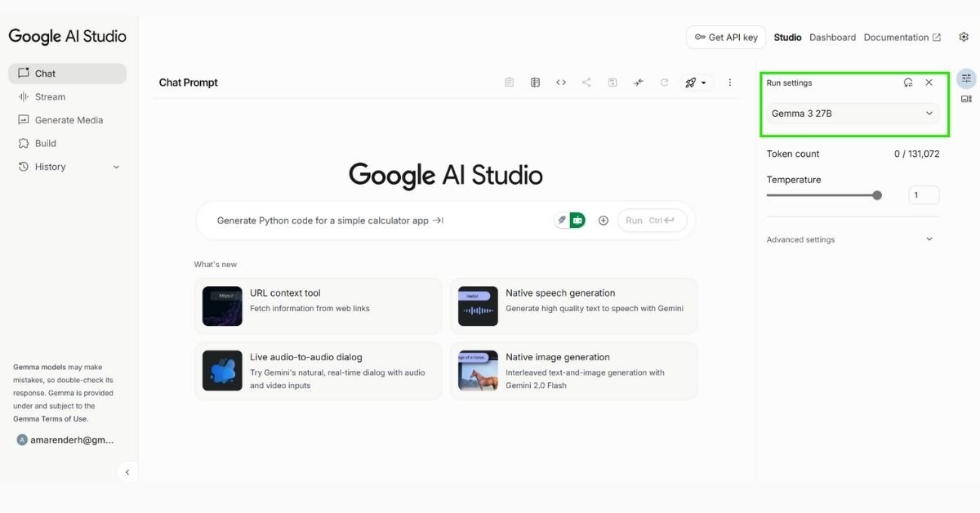The height and width of the screenshot is (513, 980).
Task: Click the prompt text input field
Action: pyautogui.click(x=367, y=221)
